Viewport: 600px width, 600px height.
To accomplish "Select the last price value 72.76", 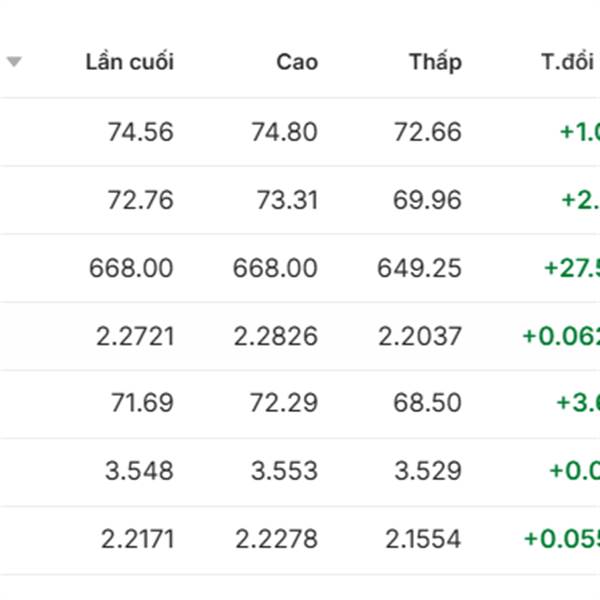I will click(140, 200).
